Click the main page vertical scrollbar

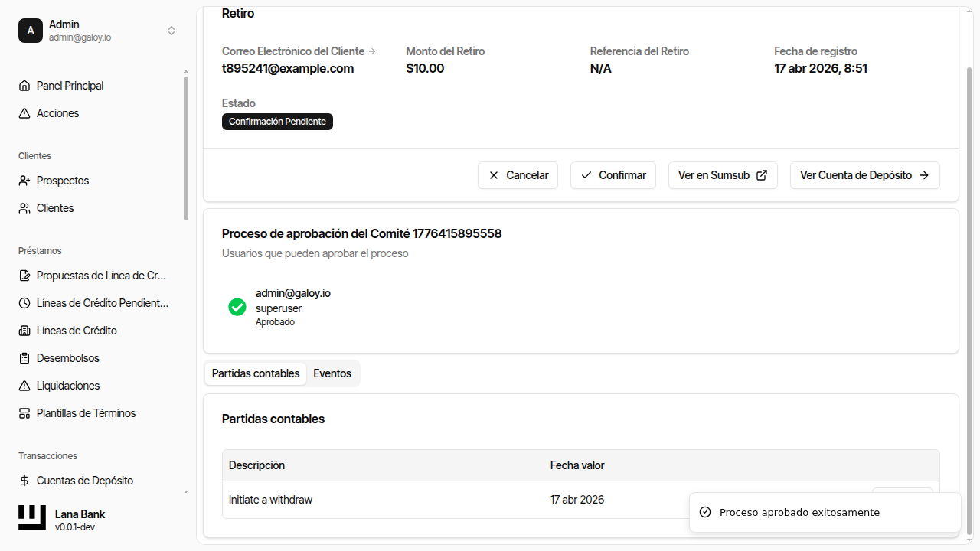[969, 298]
